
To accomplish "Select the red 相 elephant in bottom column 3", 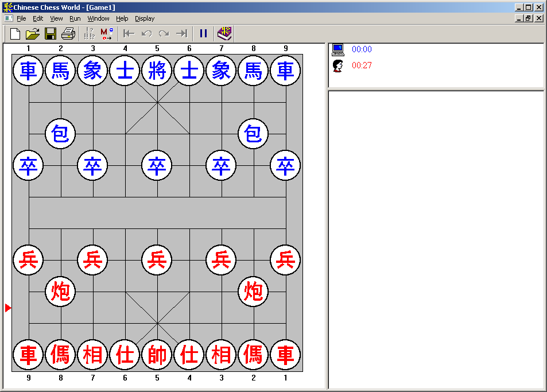I will 221,355.
